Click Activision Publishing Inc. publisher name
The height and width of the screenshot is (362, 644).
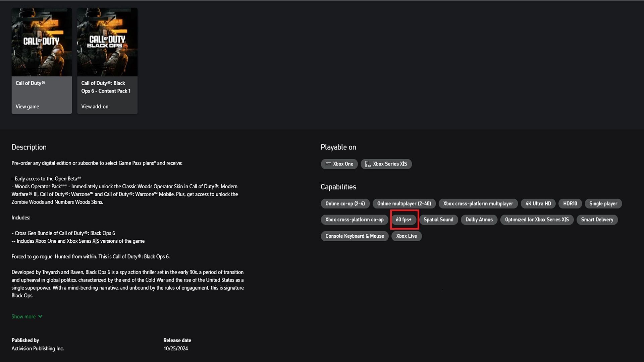tap(38, 349)
